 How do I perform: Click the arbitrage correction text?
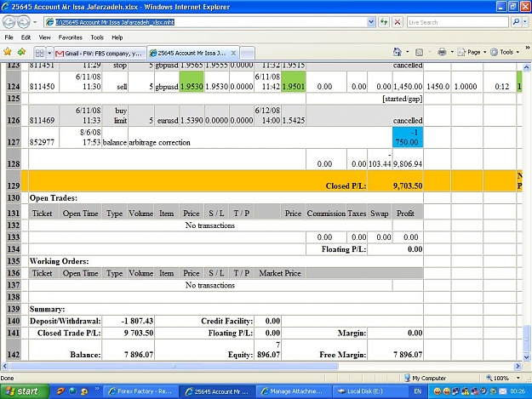(x=159, y=142)
